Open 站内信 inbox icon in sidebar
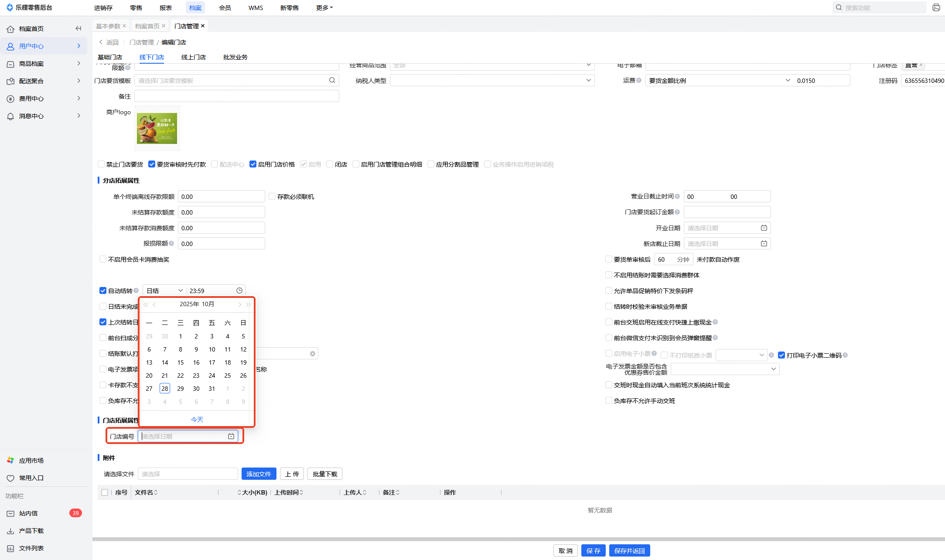 10,513
